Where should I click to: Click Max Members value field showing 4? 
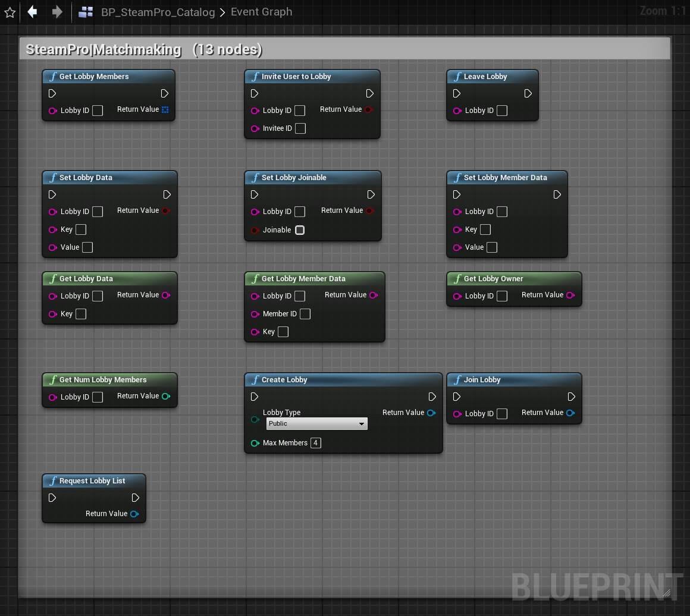[x=315, y=442]
